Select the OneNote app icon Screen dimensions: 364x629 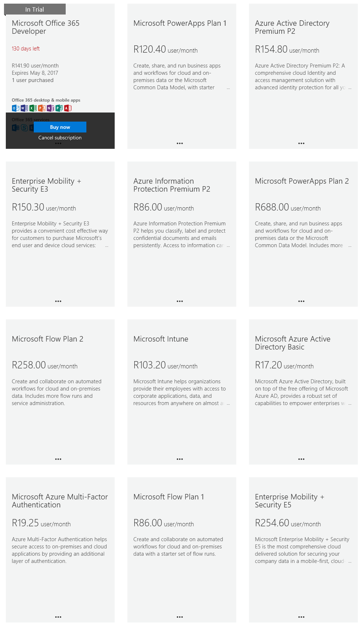(x=50, y=108)
